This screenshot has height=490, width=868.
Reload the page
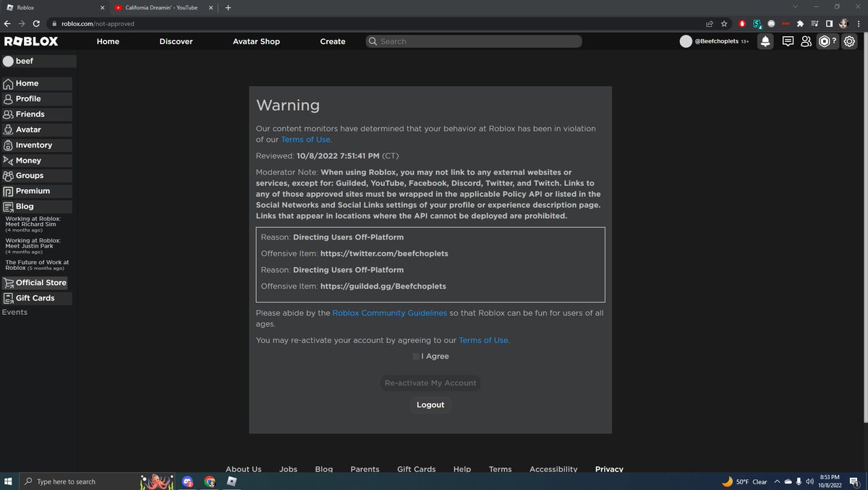coord(36,23)
